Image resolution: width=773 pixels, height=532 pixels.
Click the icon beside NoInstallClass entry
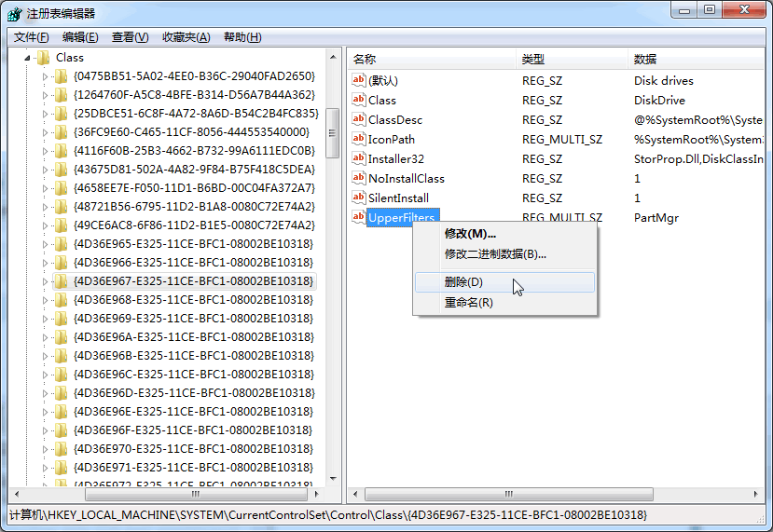coord(359,178)
